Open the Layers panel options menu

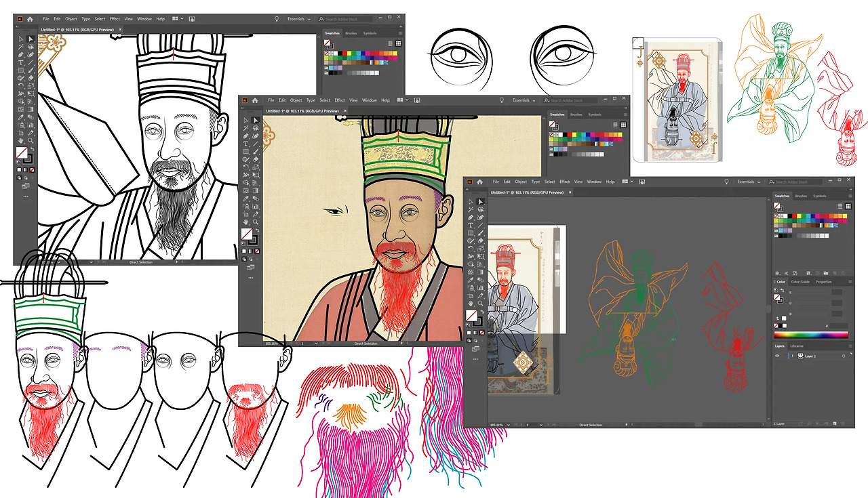coord(849,346)
